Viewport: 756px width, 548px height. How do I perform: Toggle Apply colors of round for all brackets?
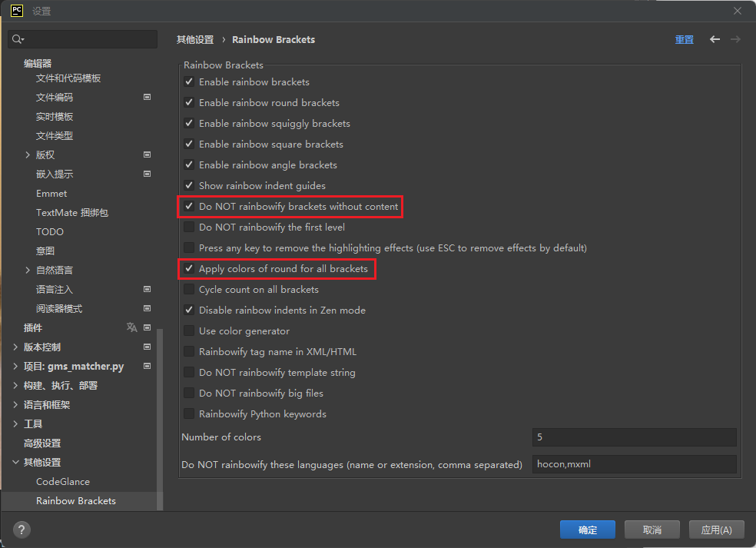[189, 268]
